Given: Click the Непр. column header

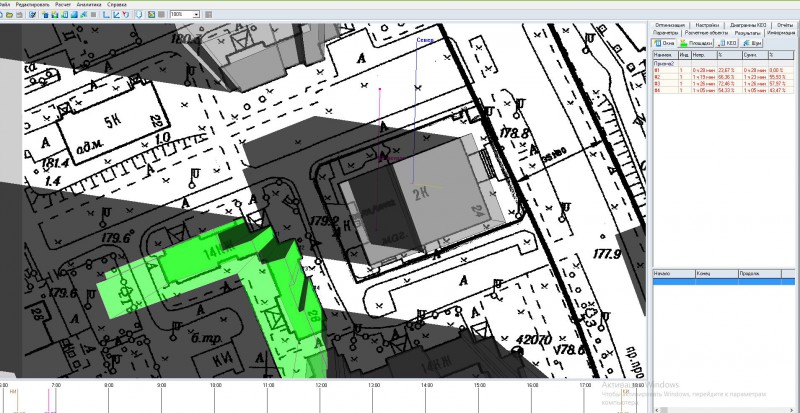Looking at the screenshot, I should tap(704, 55).
